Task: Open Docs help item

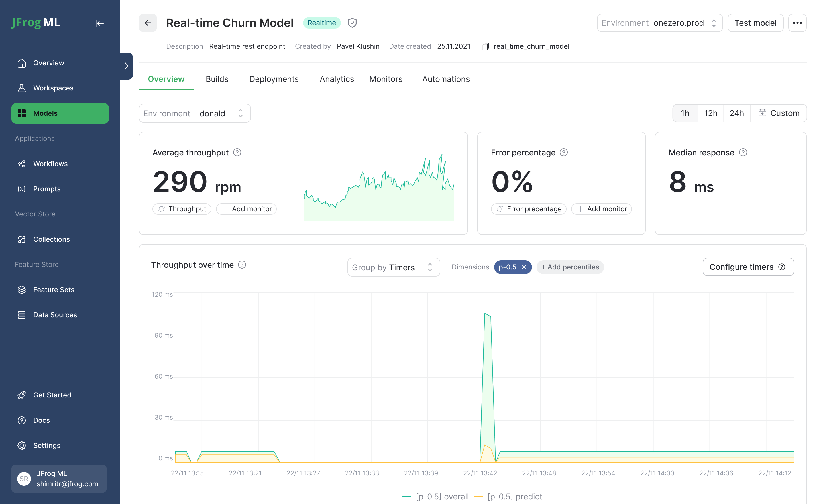Action: 60,420
